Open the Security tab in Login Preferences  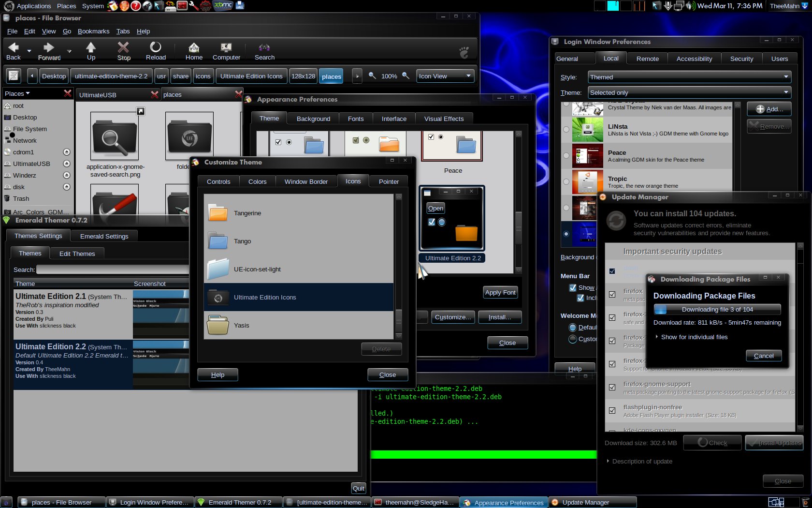pos(741,59)
